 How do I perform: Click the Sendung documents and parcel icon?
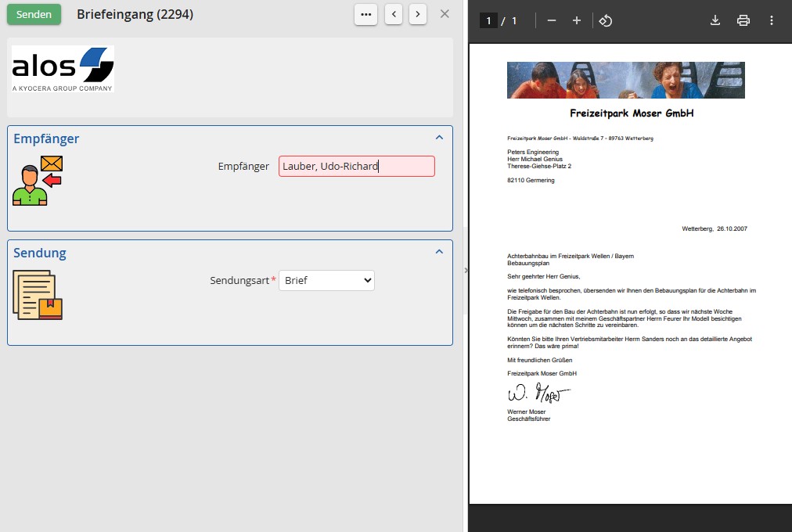pos(38,295)
